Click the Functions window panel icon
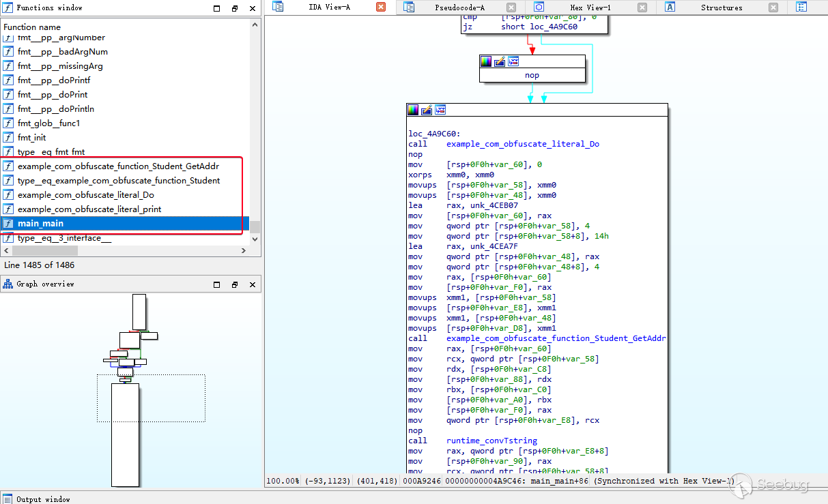 click(x=6, y=8)
